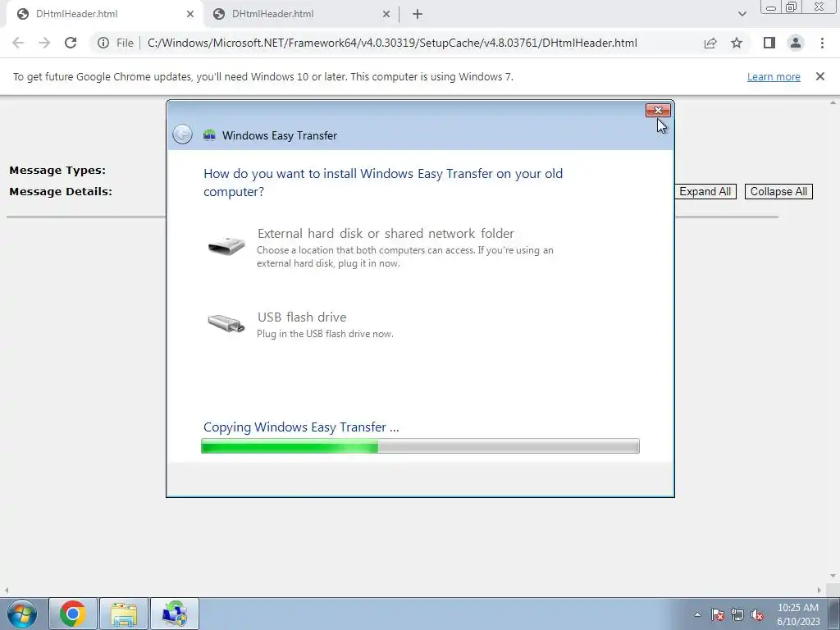This screenshot has height=630, width=840.
Task: Click the Chrome back arrow
Action: 18,43
